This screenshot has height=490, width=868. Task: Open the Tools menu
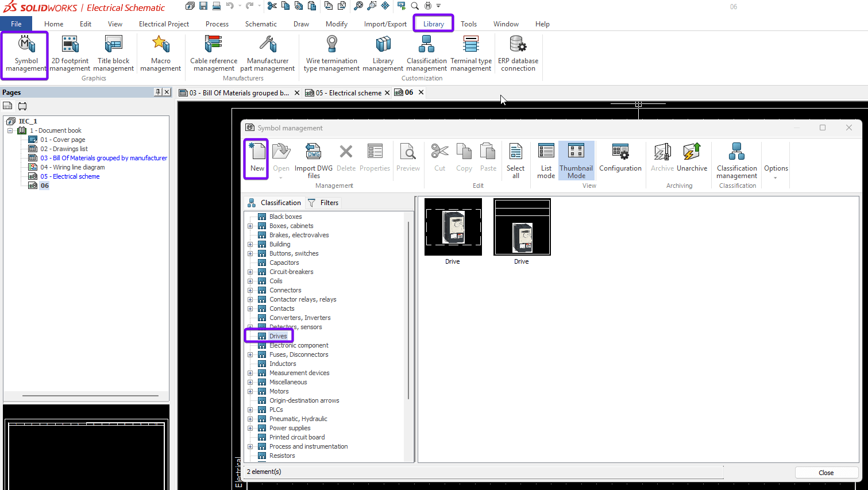click(x=469, y=24)
